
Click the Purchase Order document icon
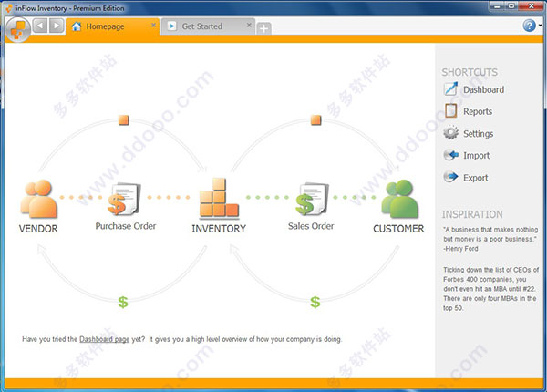[124, 199]
